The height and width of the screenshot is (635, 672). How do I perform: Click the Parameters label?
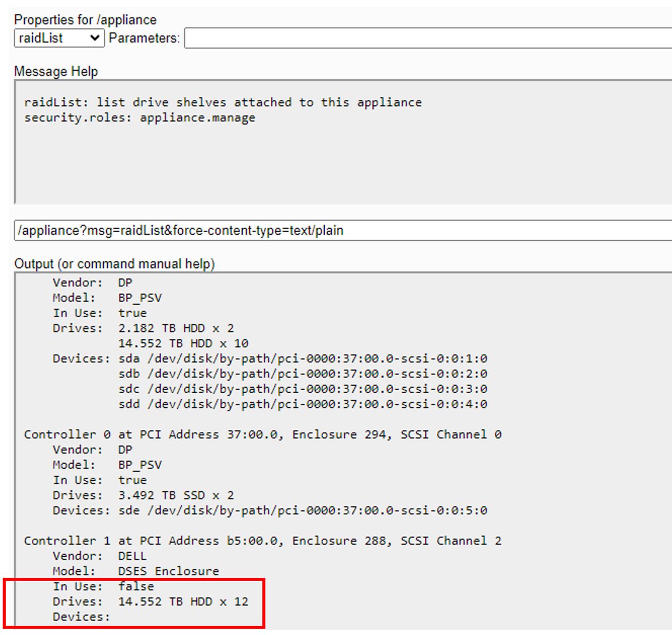144,38
